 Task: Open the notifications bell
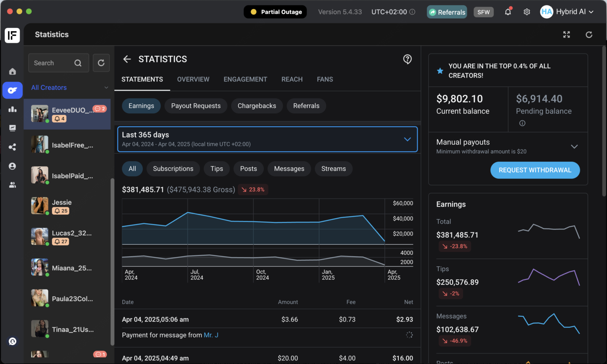pyautogui.click(x=508, y=12)
